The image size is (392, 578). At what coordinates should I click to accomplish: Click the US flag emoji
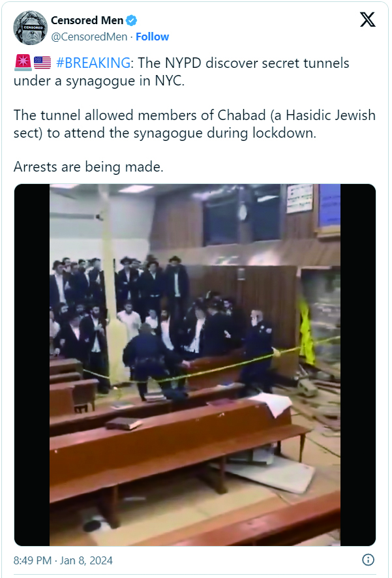pos(42,63)
